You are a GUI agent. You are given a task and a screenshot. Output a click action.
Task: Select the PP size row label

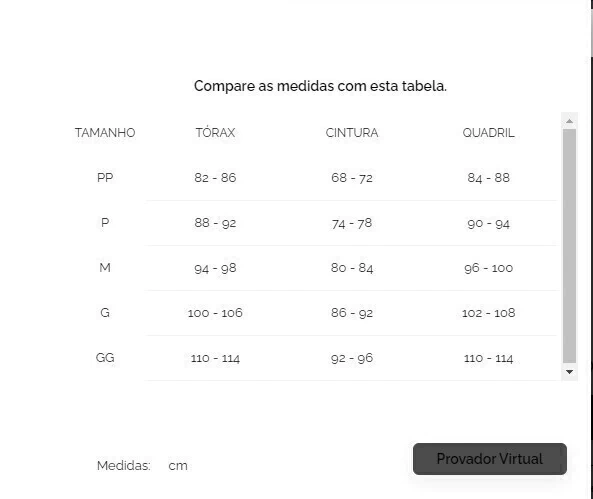pyautogui.click(x=105, y=177)
